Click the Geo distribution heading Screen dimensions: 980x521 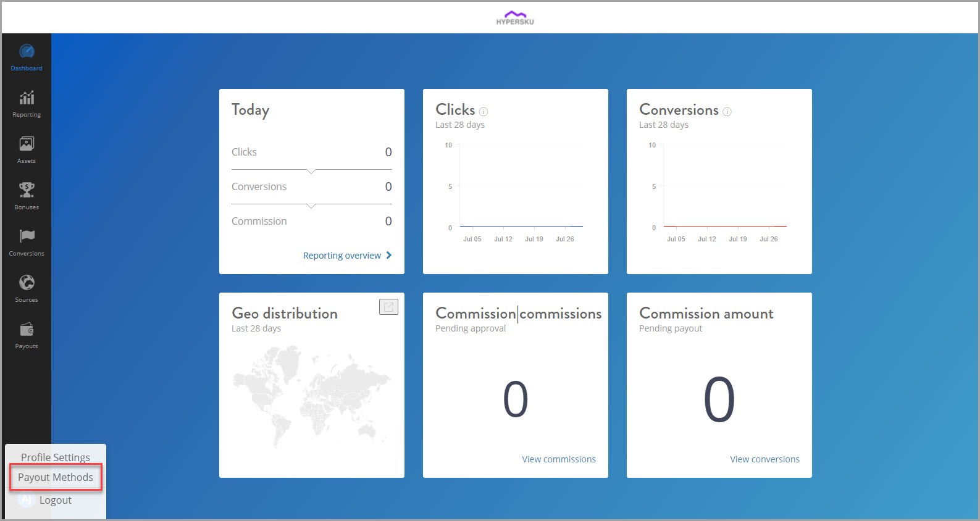click(x=285, y=314)
